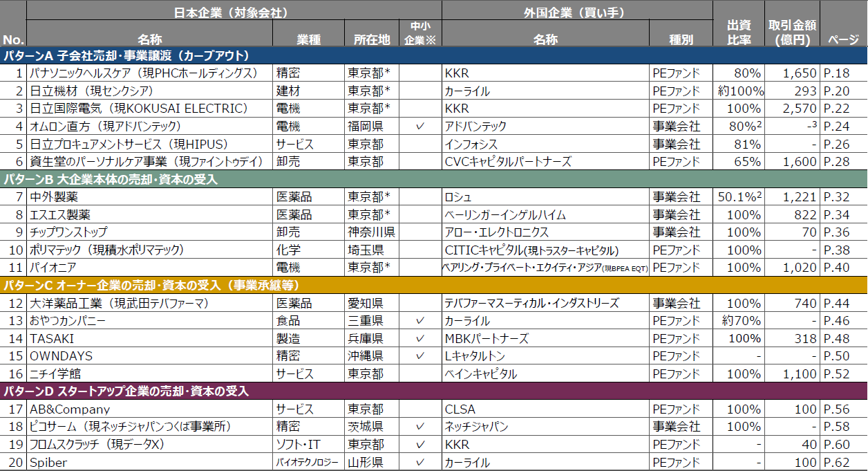Screen dimensions: 868x471
Task: Click the 1,650 transaction amount cell
Action: point(792,73)
